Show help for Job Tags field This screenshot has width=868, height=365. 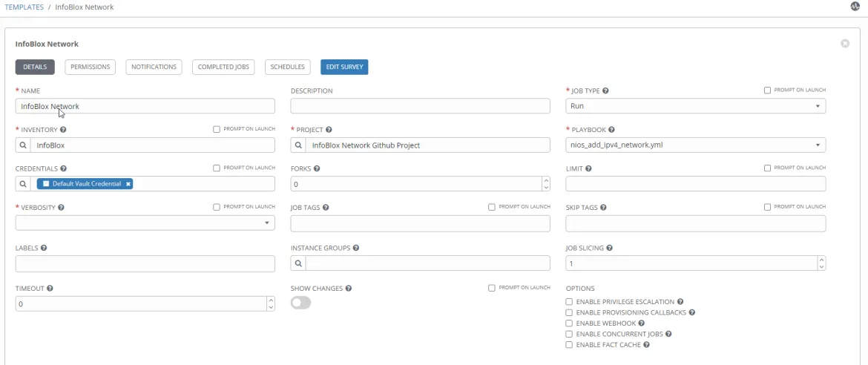326,207
